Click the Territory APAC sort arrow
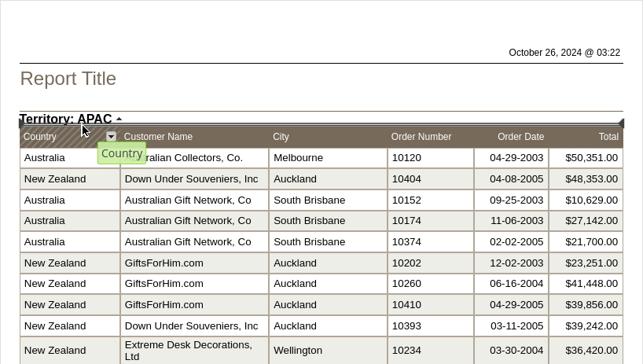643x364 pixels. click(119, 119)
